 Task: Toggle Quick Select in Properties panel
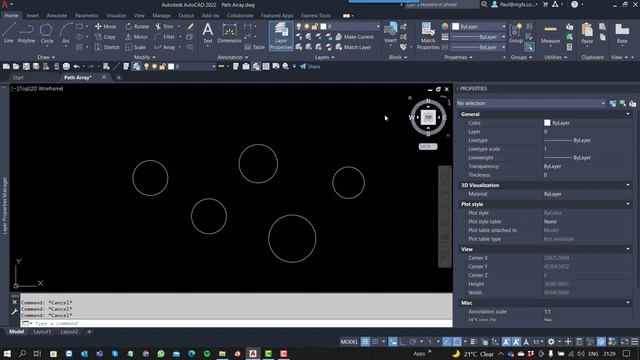633,104
